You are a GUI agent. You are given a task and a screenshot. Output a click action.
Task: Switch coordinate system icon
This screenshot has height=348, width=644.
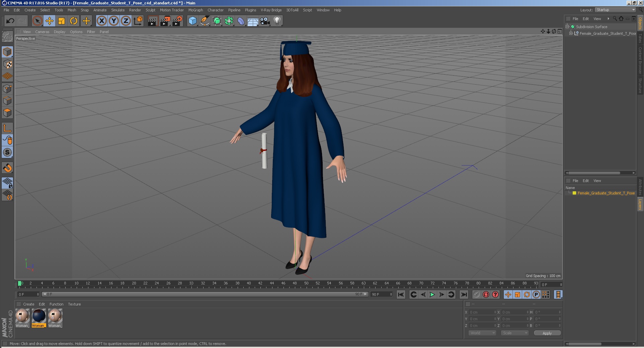tap(138, 21)
